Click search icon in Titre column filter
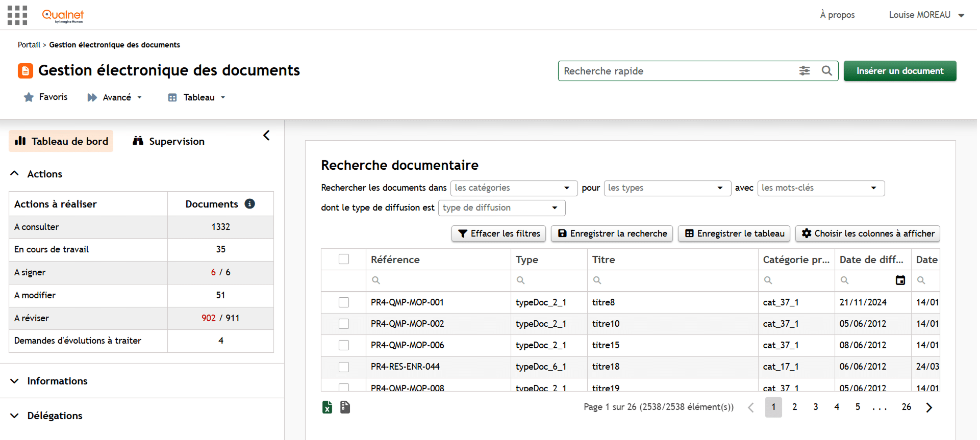This screenshot has height=440, width=980. (597, 280)
